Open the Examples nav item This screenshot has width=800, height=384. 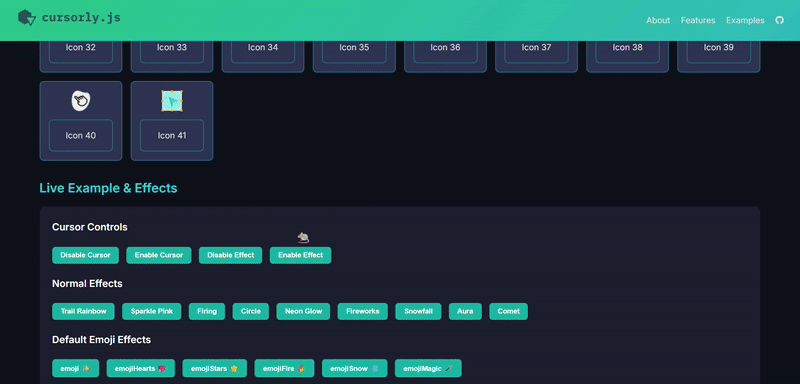pos(745,20)
